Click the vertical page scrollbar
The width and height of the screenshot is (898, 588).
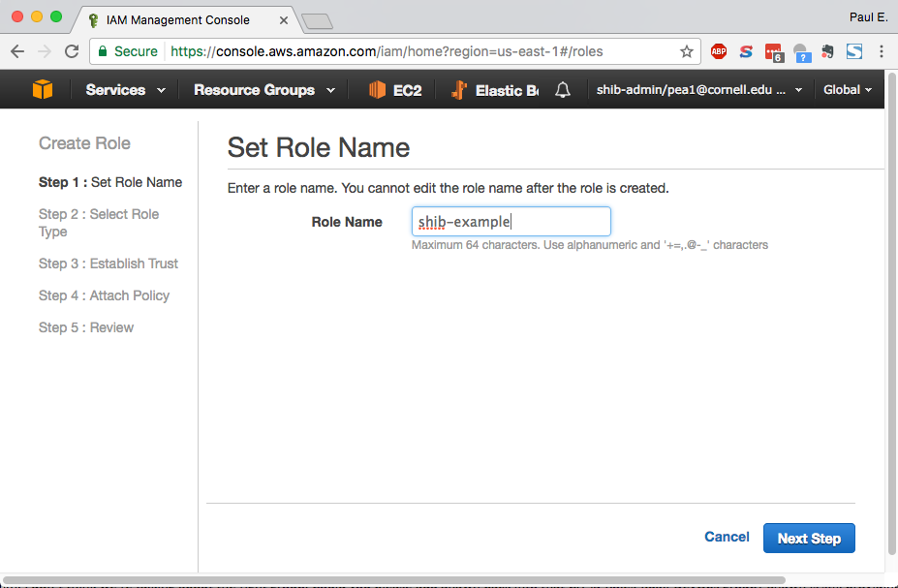891,314
